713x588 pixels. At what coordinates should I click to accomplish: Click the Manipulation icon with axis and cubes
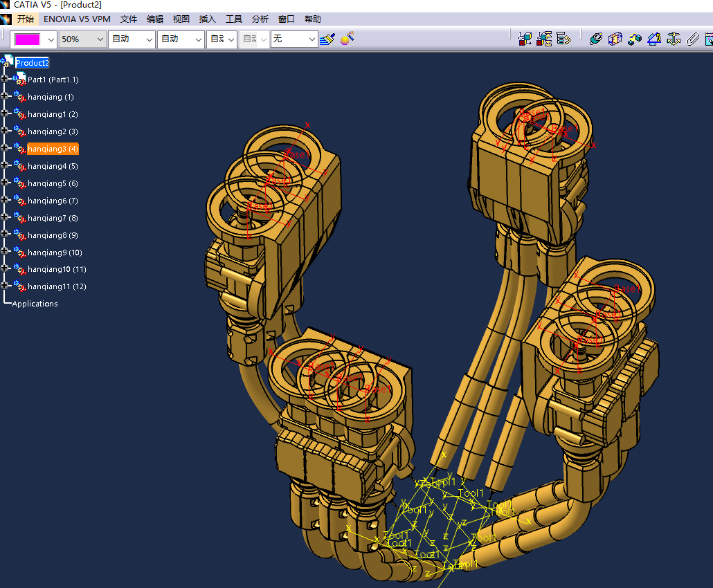[x=525, y=39]
